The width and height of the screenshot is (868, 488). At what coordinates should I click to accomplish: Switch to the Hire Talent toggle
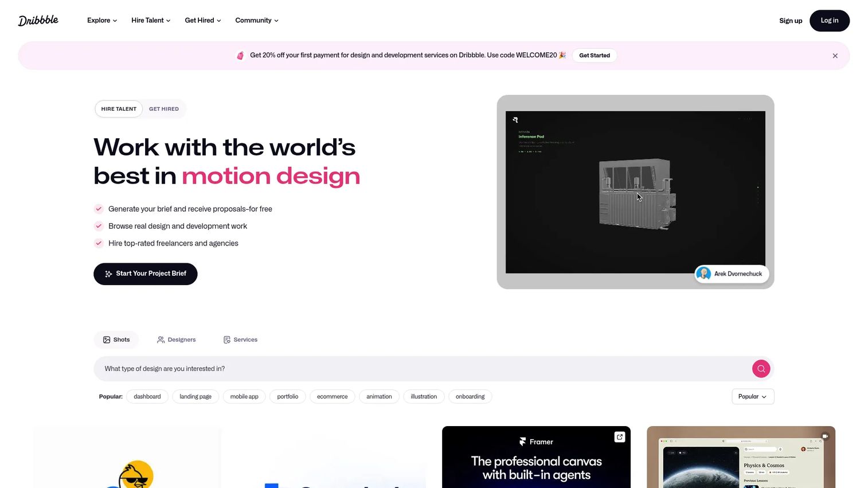tap(119, 109)
